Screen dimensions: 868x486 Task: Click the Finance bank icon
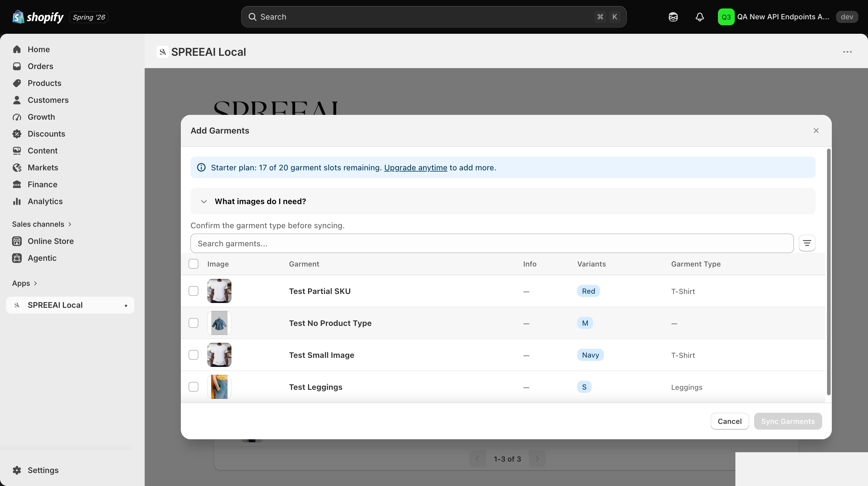[17, 184]
